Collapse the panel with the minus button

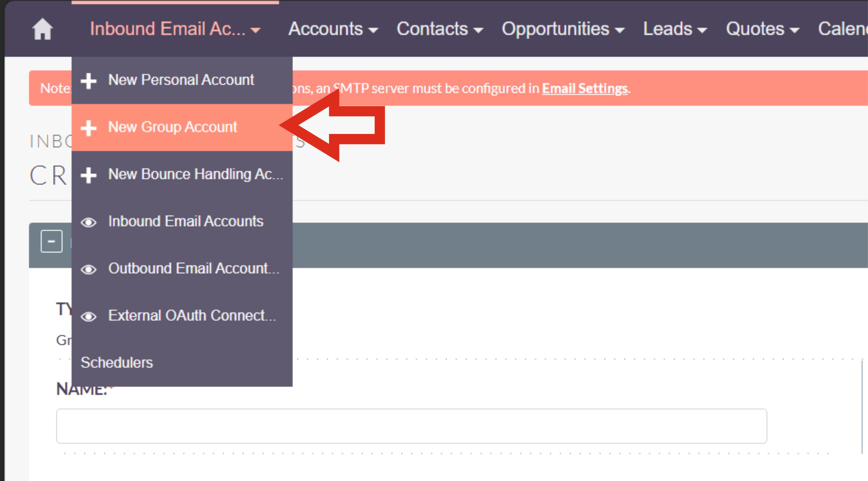click(52, 241)
